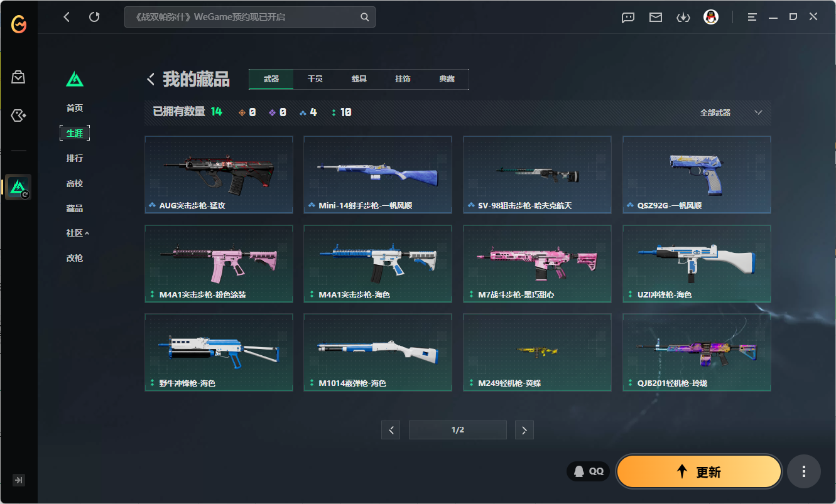Go to the previous collection page
The height and width of the screenshot is (504, 836).
pyautogui.click(x=391, y=430)
